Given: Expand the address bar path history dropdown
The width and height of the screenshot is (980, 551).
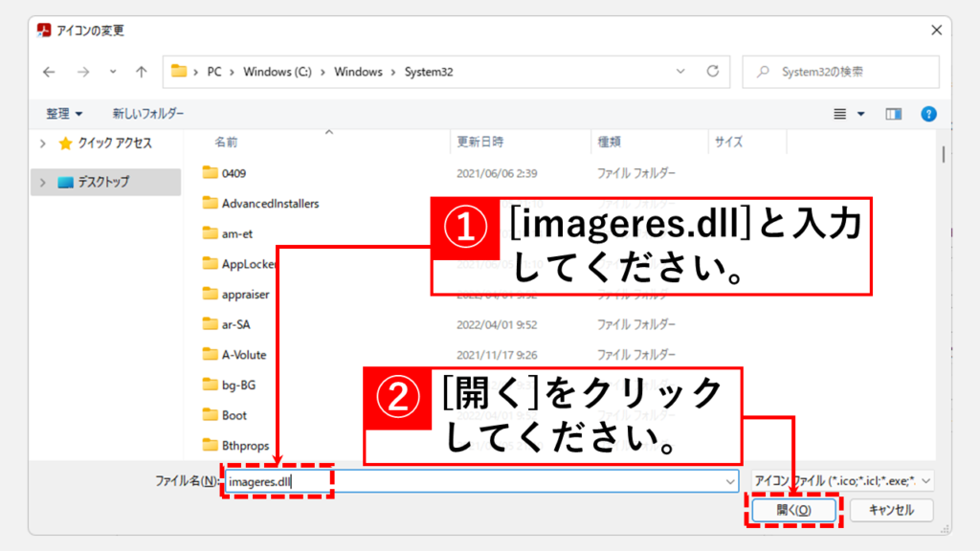Looking at the screenshot, I should (x=680, y=72).
